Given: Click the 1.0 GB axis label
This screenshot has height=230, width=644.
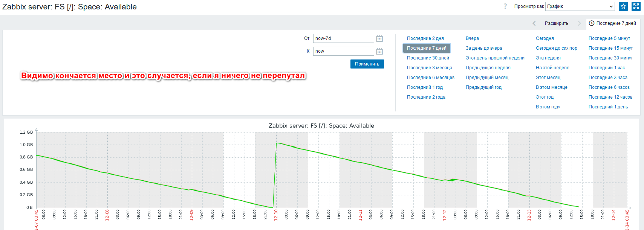Looking at the screenshot, I should click(26, 145).
